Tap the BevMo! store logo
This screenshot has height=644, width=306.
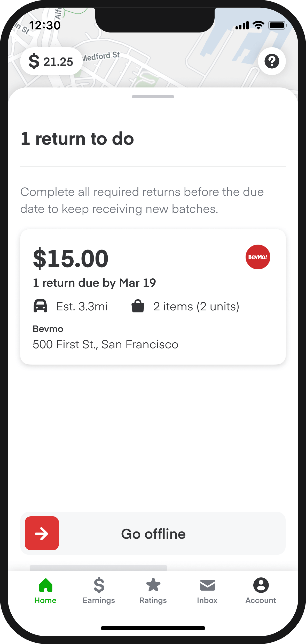(x=258, y=257)
